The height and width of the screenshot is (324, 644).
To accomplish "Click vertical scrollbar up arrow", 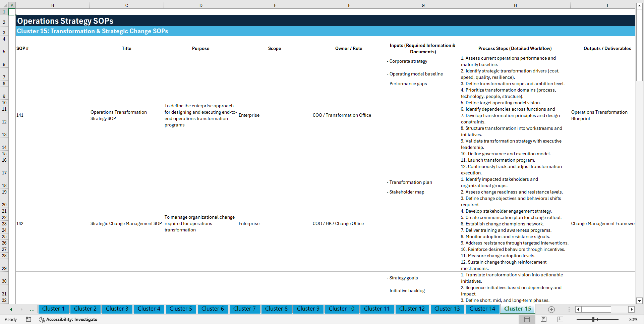I will click(639, 6).
